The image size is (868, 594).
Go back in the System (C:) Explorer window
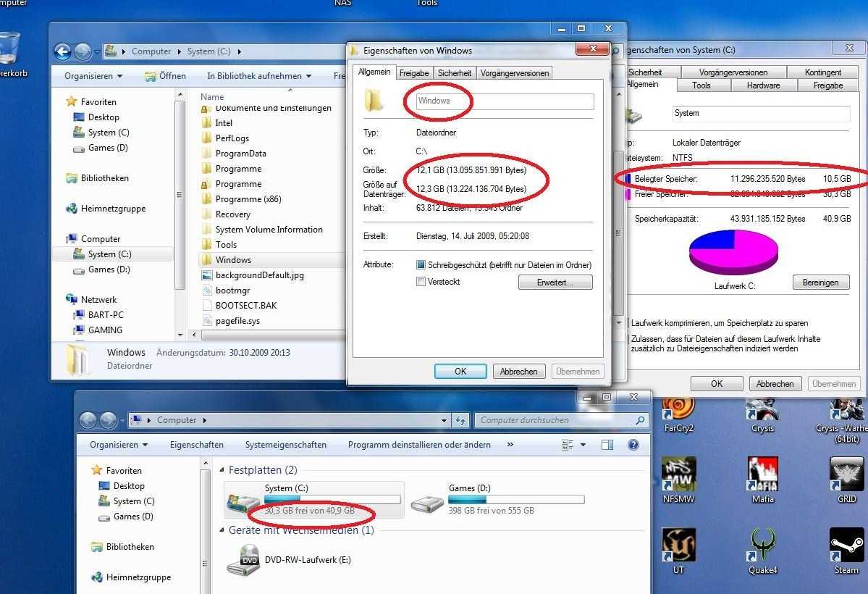tap(62, 51)
